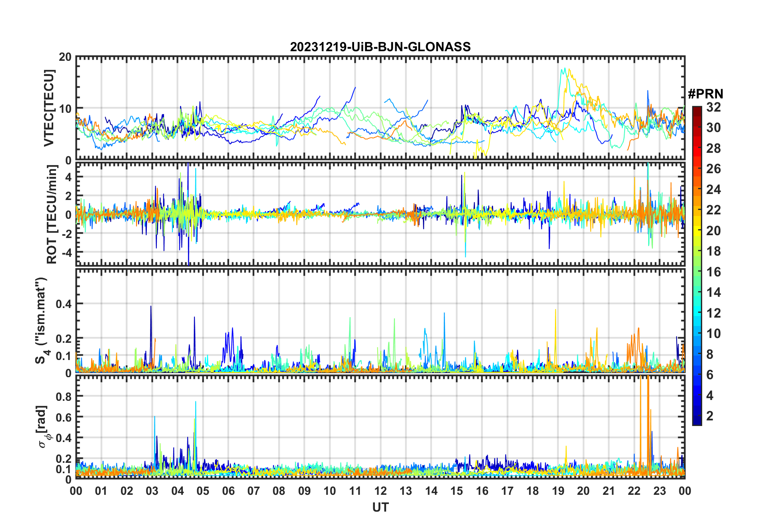The height and width of the screenshot is (532, 761).
Task: Click UT hour tick 23
Action: pyautogui.click(x=660, y=491)
